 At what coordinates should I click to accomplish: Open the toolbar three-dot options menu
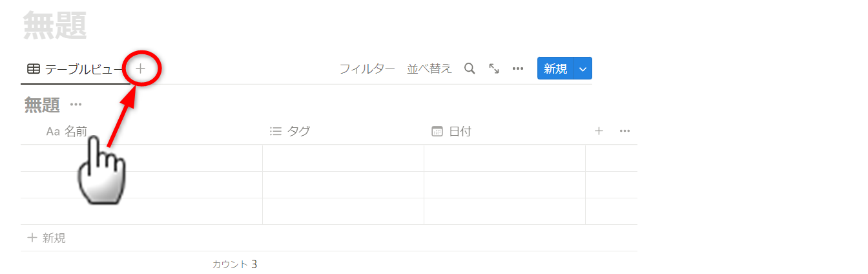point(518,68)
